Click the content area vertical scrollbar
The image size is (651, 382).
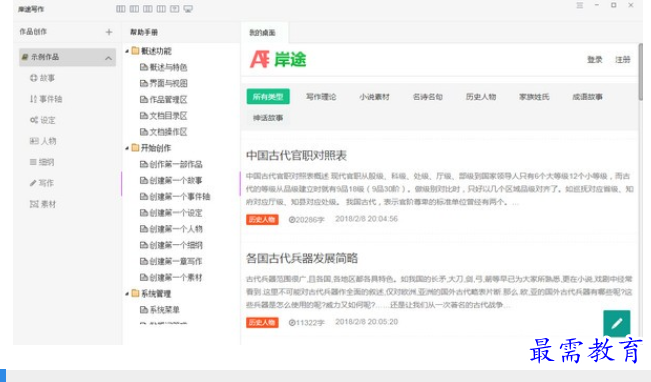pos(640,71)
